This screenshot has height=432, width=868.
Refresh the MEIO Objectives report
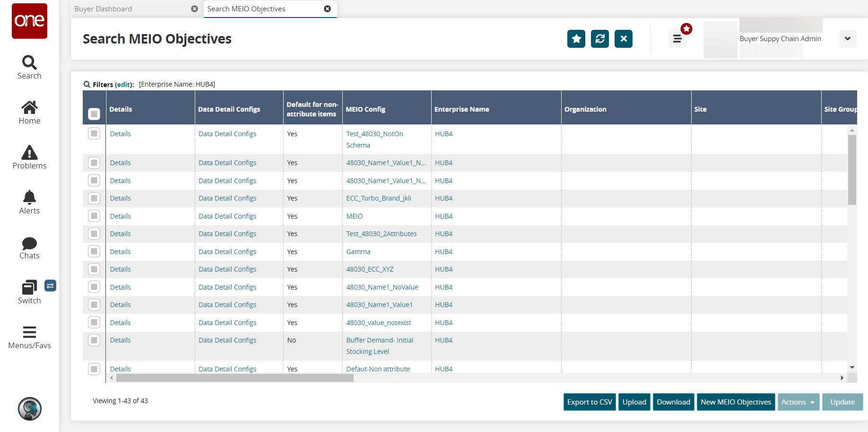click(x=599, y=39)
